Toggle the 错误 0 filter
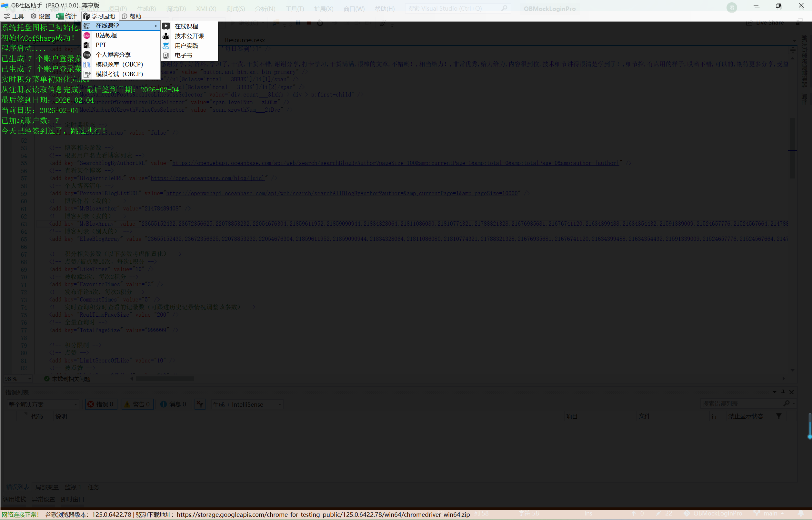 (x=101, y=404)
